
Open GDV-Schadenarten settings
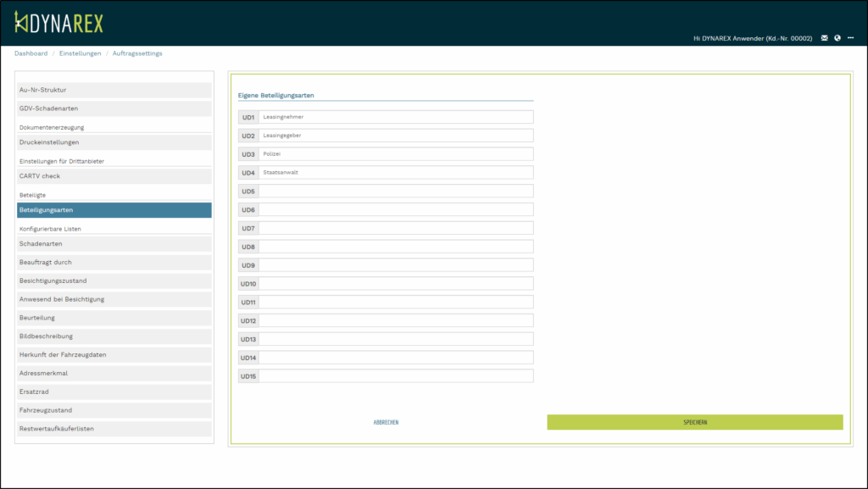(114, 108)
